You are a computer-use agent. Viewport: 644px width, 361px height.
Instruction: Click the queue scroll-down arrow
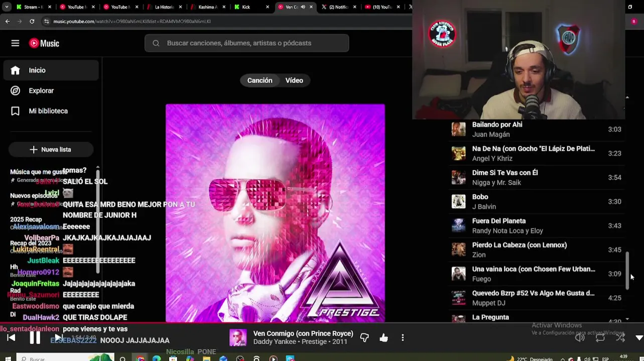(x=627, y=319)
